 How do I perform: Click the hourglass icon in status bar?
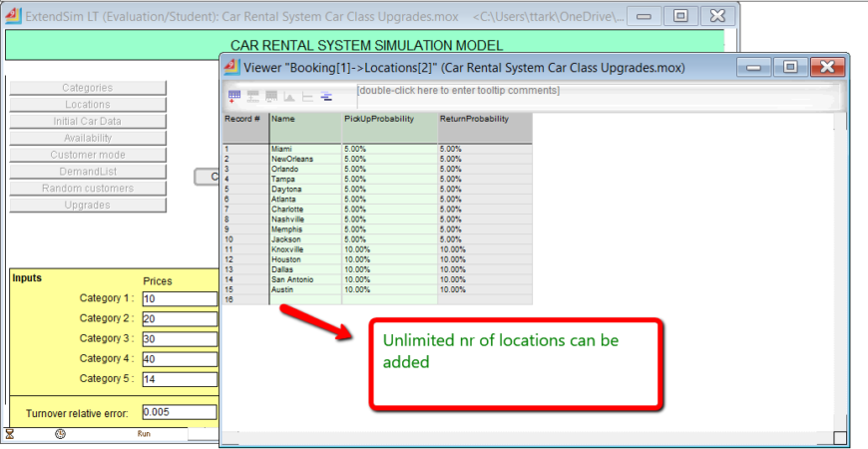tap(9, 434)
